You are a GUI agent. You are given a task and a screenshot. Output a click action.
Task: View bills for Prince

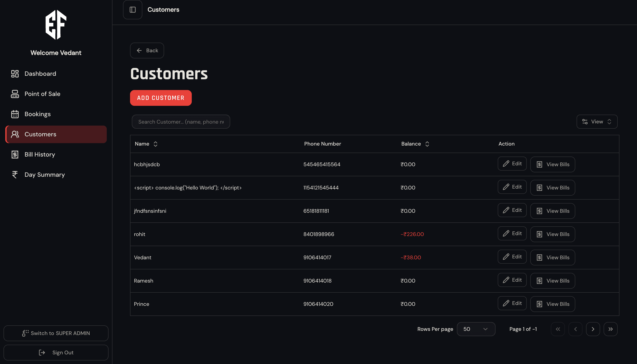click(x=552, y=304)
